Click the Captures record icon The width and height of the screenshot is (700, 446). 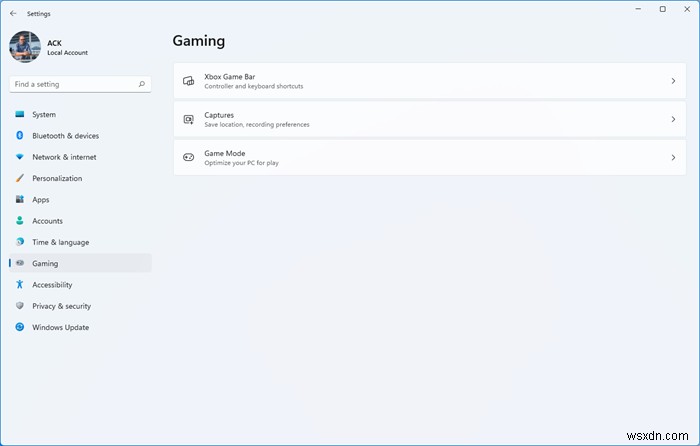click(188, 119)
